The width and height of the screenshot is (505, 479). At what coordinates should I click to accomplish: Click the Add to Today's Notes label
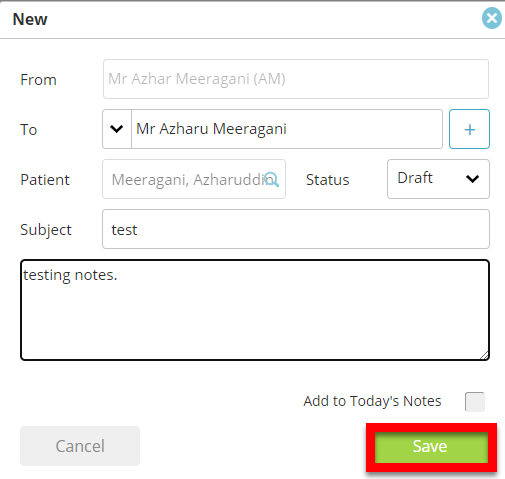click(x=372, y=401)
